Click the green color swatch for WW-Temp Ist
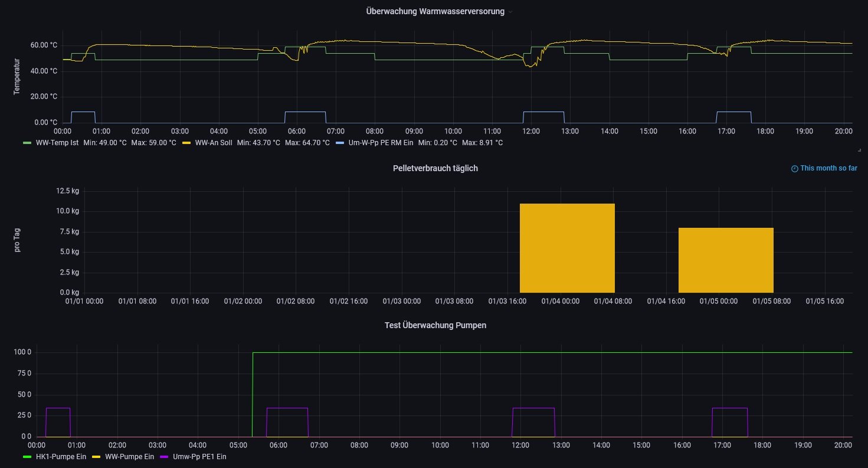 27,143
